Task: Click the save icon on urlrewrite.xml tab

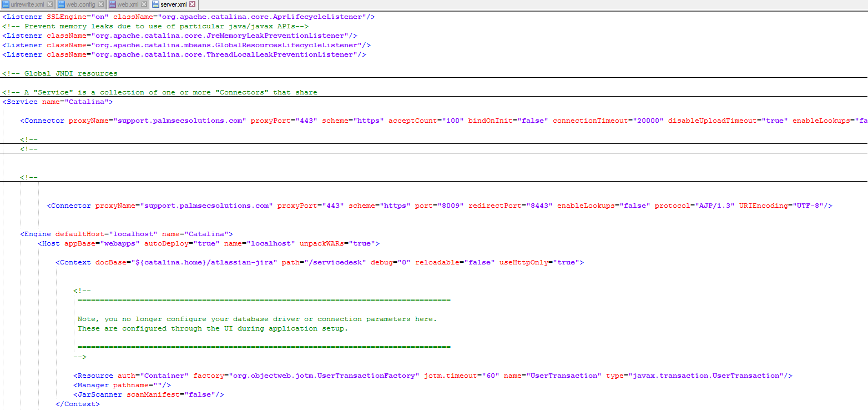Action: pyautogui.click(x=6, y=4)
